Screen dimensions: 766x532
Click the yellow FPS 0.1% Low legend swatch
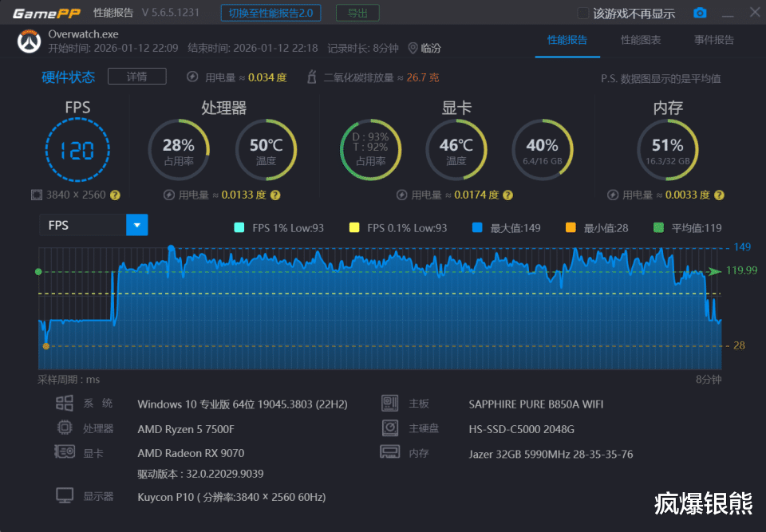tap(354, 227)
